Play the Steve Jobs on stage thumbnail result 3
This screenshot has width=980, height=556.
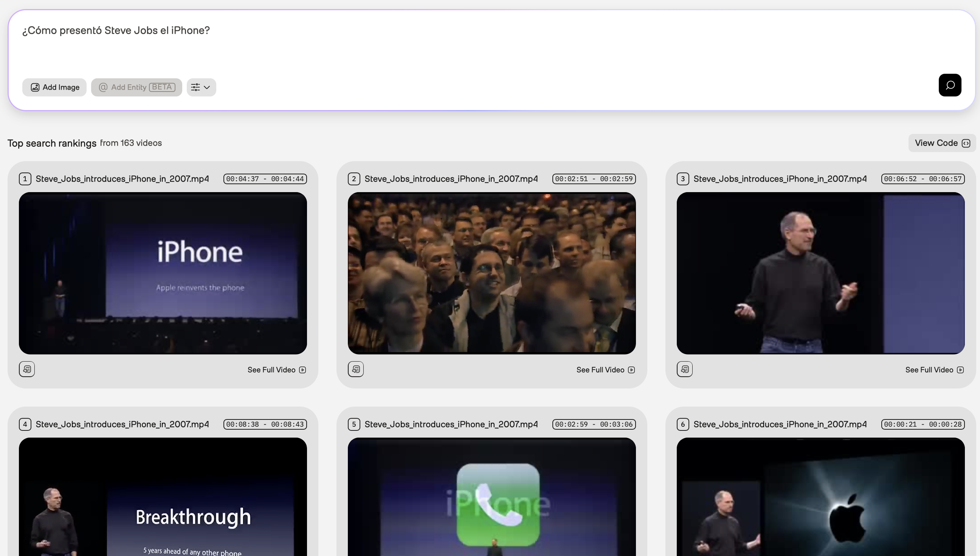tap(820, 273)
